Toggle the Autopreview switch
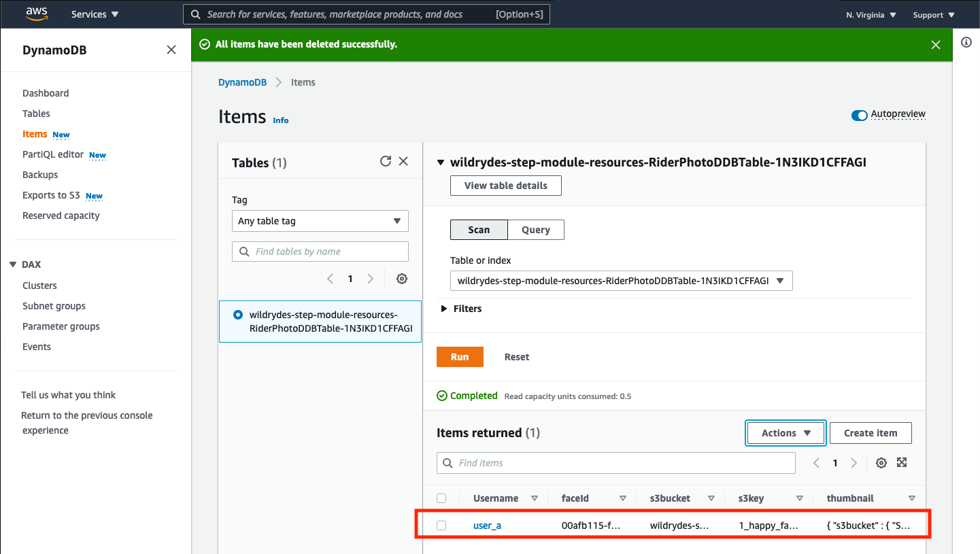The width and height of the screenshot is (980, 554). (x=859, y=115)
